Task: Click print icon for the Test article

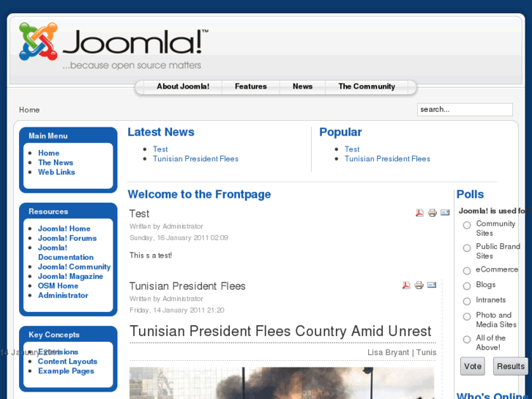Action: pos(432,213)
